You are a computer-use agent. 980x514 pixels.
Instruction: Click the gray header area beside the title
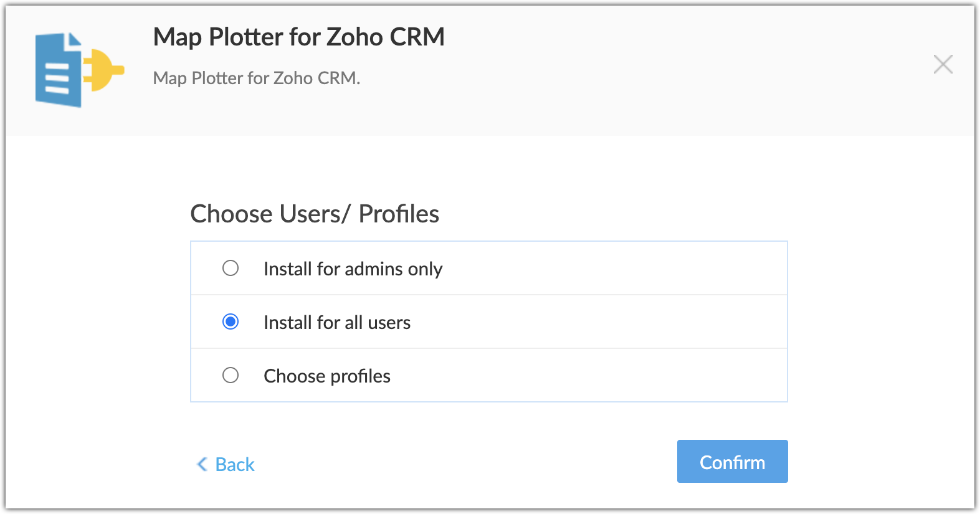pos(685,69)
